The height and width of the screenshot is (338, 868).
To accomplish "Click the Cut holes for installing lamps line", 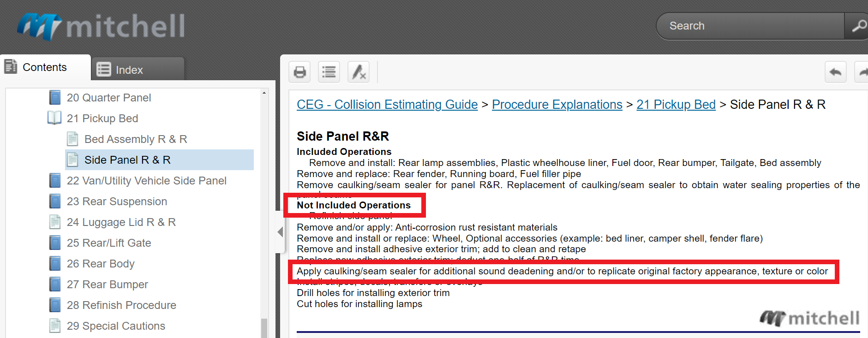I will click(x=359, y=304).
